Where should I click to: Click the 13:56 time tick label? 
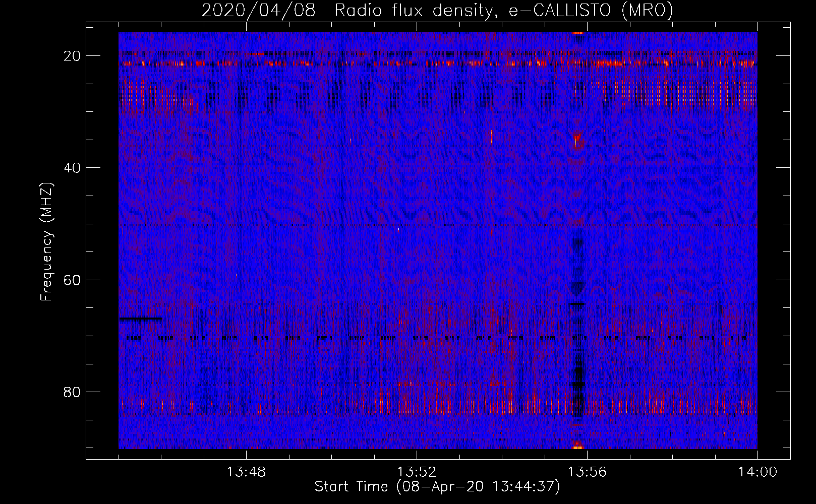point(587,472)
